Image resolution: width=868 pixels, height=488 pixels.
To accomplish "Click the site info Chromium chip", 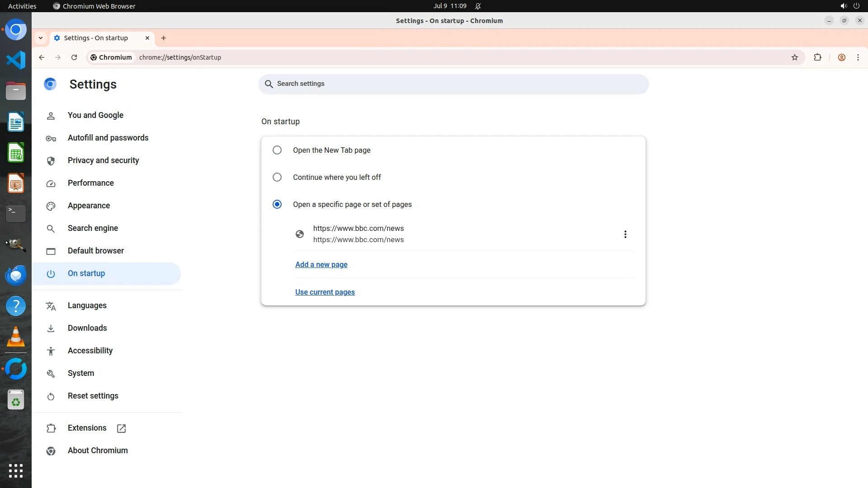I will point(111,57).
